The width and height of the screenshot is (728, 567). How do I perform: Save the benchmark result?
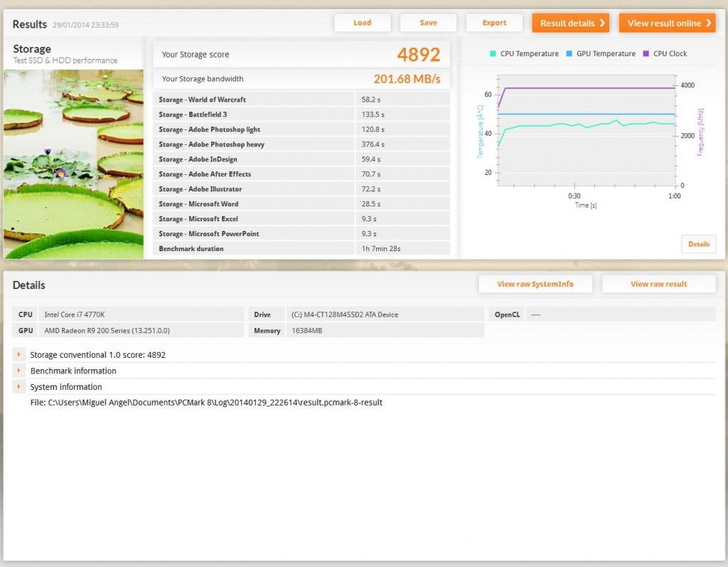coord(428,23)
